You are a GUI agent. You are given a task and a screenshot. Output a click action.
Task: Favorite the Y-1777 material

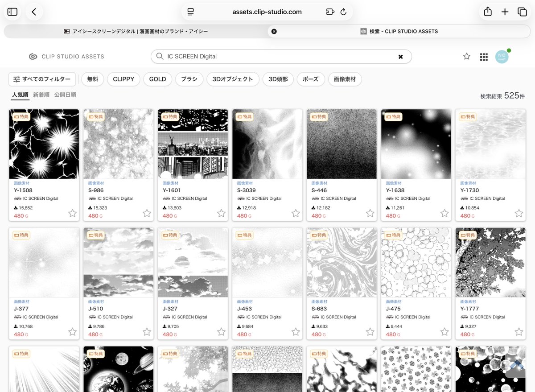519,332
